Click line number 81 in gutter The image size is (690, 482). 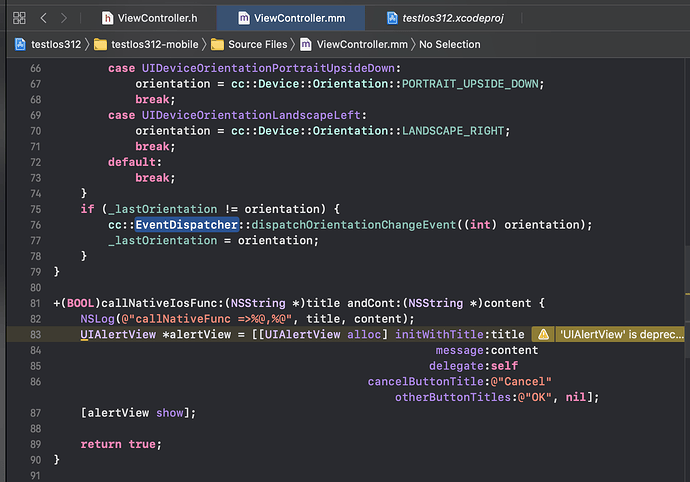click(x=34, y=303)
